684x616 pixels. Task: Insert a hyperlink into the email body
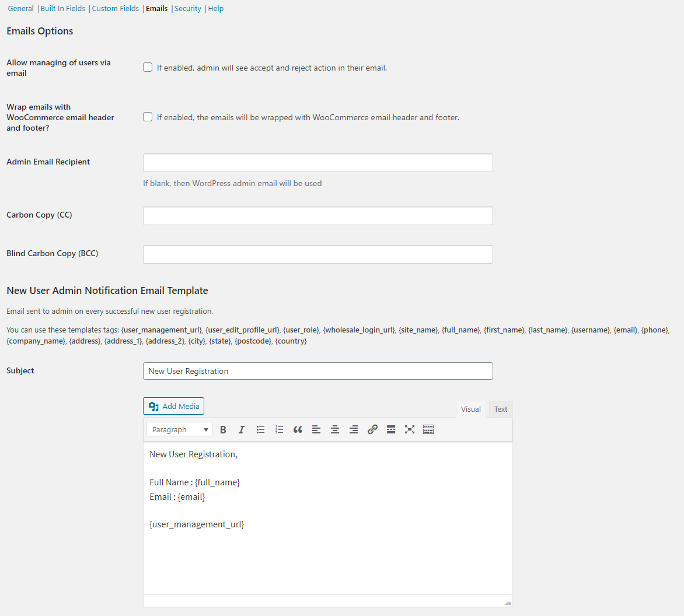(372, 429)
